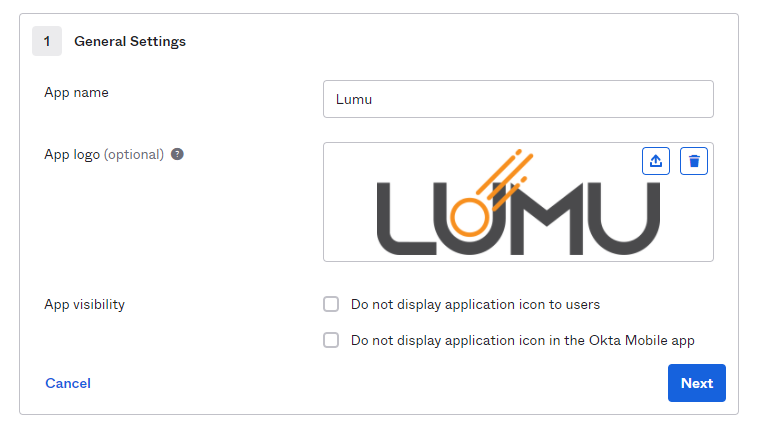Focus the App name input field
Image resolution: width=759 pixels, height=431 pixels.
tap(518, 99)
